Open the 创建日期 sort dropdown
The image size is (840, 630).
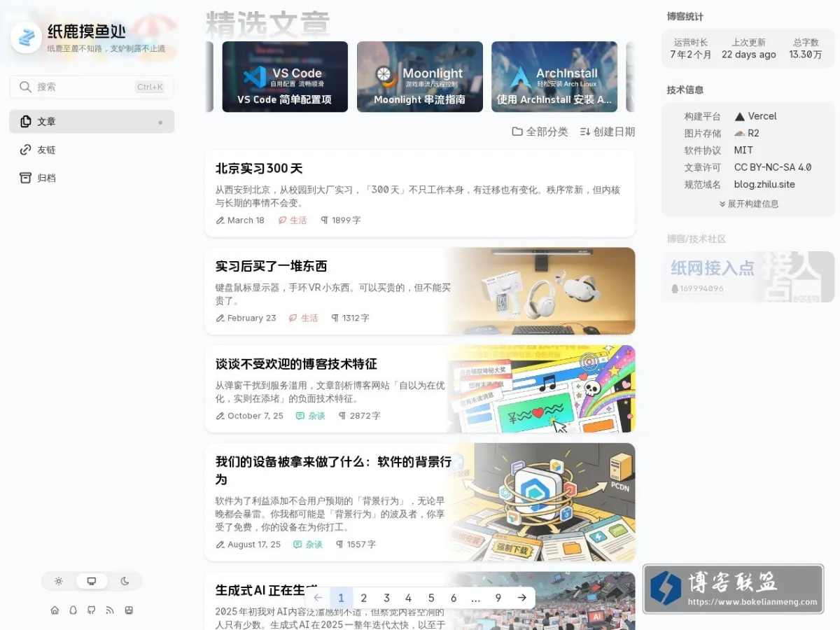click(x=608, y=132)
